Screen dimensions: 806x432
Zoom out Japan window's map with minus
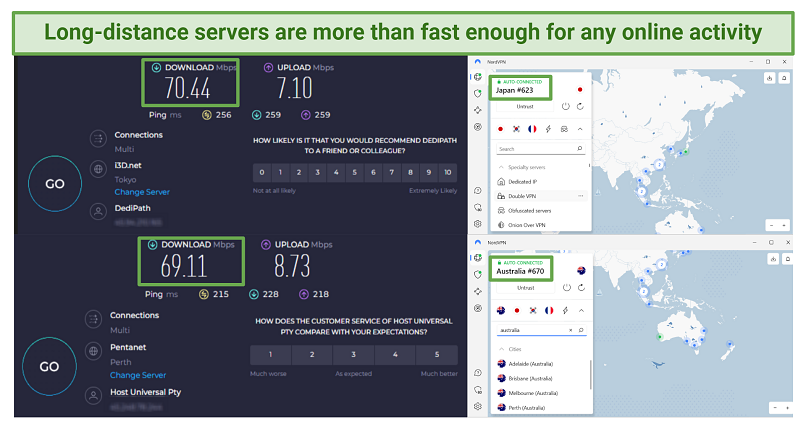pos(772,225)
